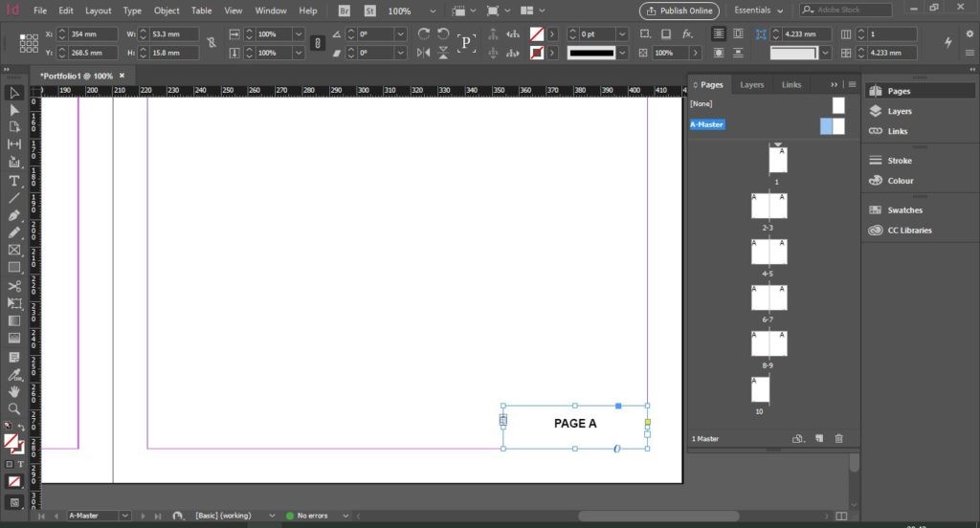This screenshot has width=980, height=528.
Task: Click the edit page size icon
Action: [x=798, y=439]
